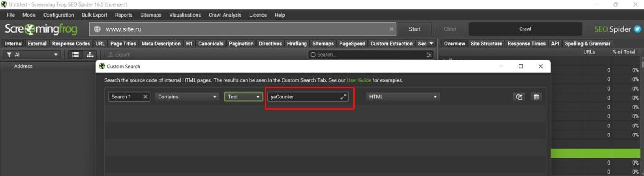
Task: Switch to the Hreflang tab
Action: [297, 44]
